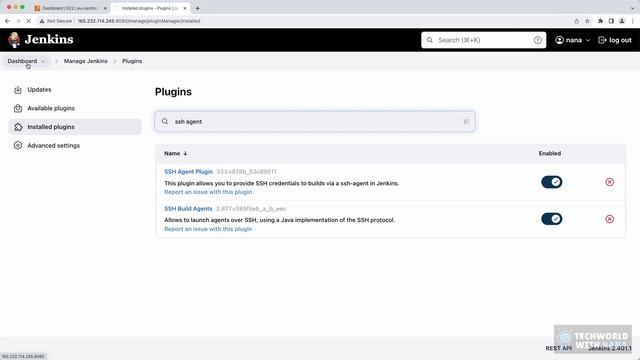Open the REST API footer link
This screenshot has height=360, width=640.
[558, 348]
